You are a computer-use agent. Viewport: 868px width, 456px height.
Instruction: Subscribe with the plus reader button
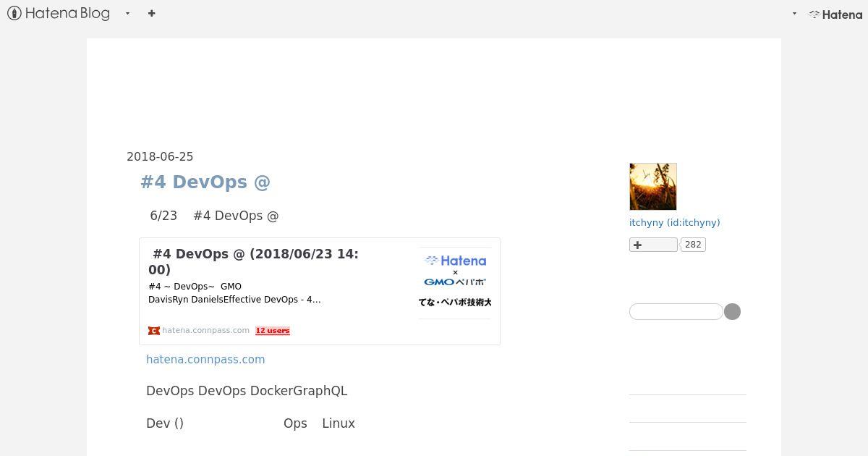(x=653, y=245)
